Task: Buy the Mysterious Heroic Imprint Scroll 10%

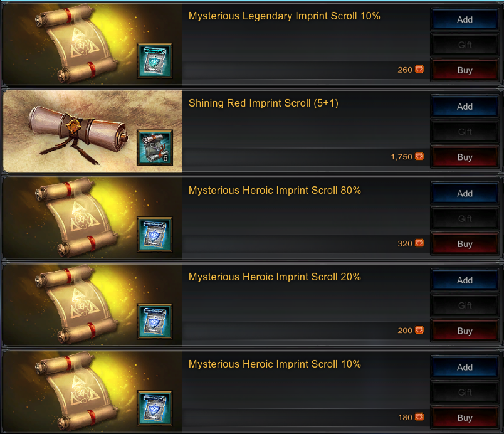Action: point(465,417)
